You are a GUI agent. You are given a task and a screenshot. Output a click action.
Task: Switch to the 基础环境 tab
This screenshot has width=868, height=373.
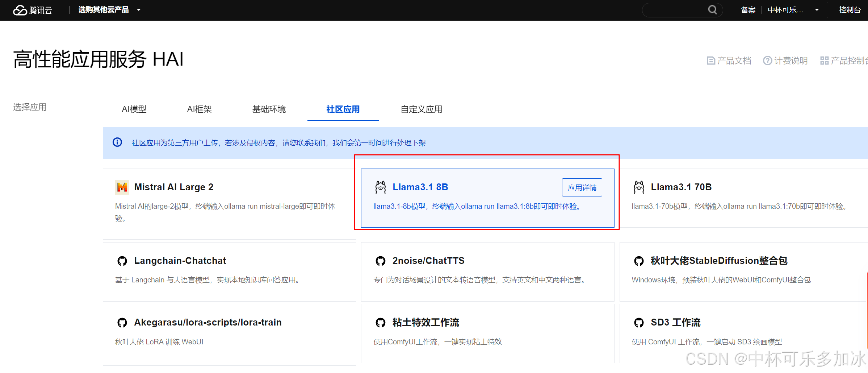269,109
